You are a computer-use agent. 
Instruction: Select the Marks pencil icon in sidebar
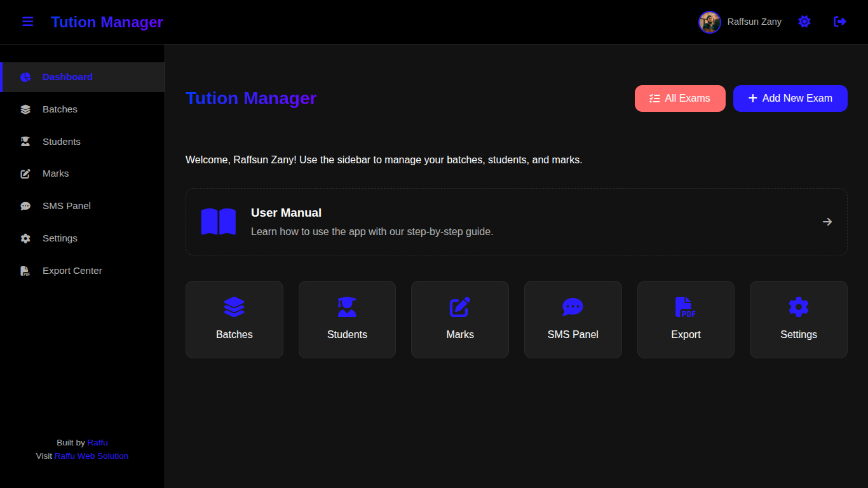[x=25, y=173]
